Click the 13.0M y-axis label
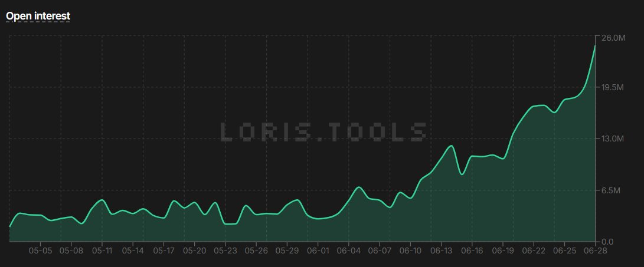644x267 pixels. click(612, 139)
